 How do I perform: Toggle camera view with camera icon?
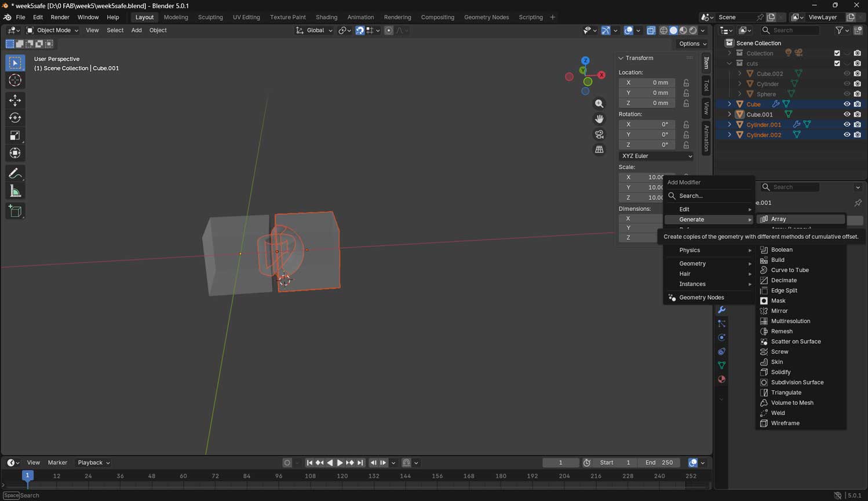(599, 135)
